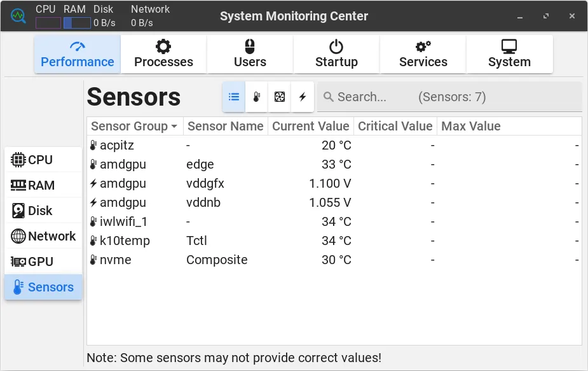Show only voltage sensors filter icon
Image resolution: width=588 pixels, height=371 pixels.
(303, 97)
